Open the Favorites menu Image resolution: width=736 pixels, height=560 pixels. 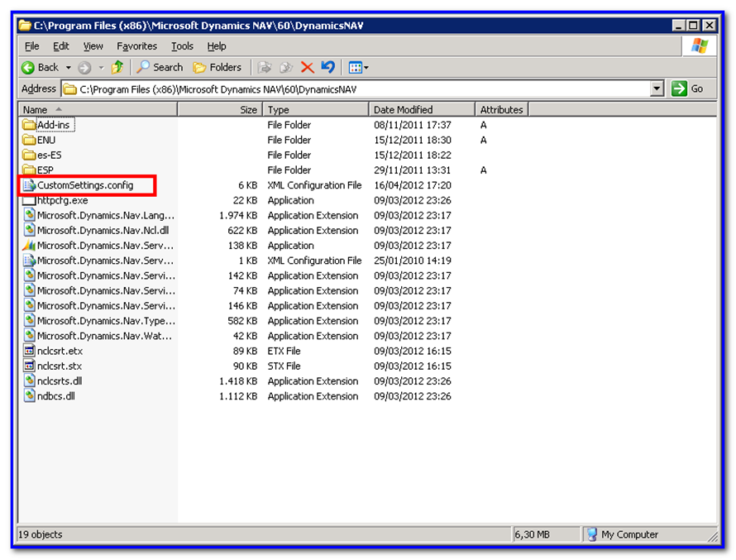(x=137, y=46)
